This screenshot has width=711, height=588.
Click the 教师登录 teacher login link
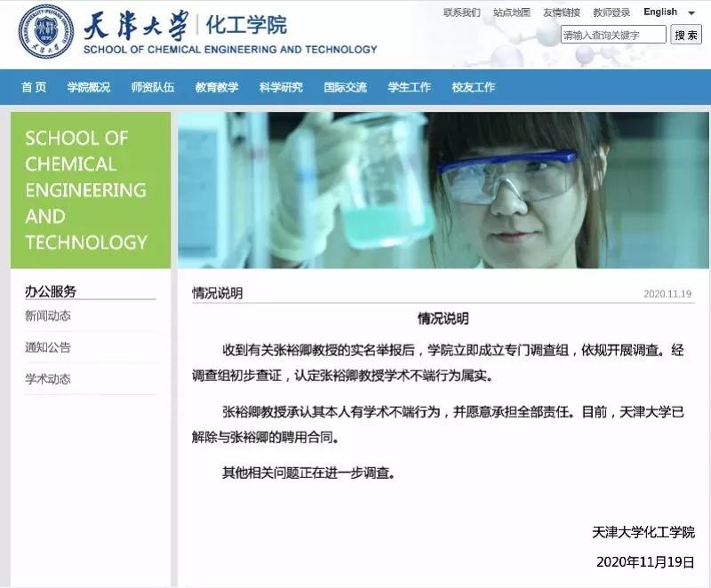611,12
